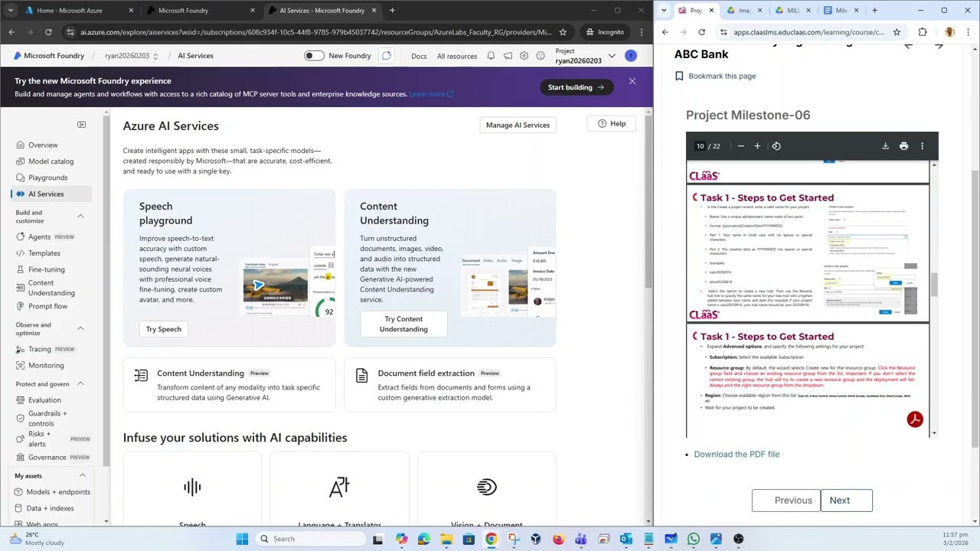Zoom in the PDF viewer
This screenshot has width=980, height=551.
pos(757,146)
